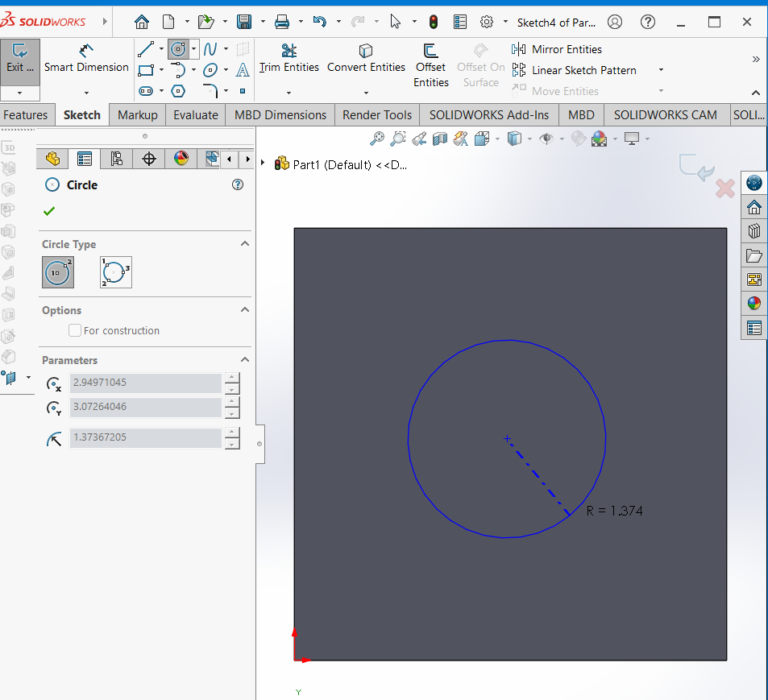Click the Exit Sketch button
Image resolution: width=768 pixels, height=700 pixels.
pyautogui.click(x=20, y=62)
